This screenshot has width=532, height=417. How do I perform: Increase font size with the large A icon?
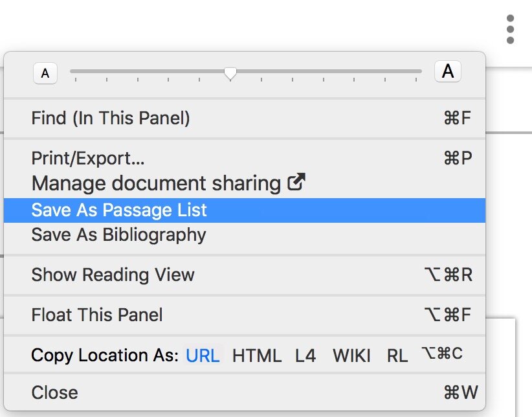coord(447,73)
